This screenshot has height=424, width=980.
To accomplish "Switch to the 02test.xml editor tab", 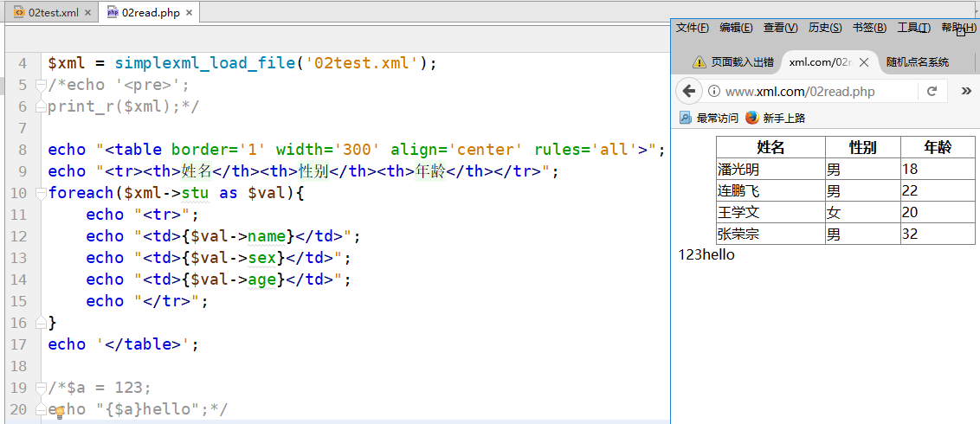I will tap(48, 13).
